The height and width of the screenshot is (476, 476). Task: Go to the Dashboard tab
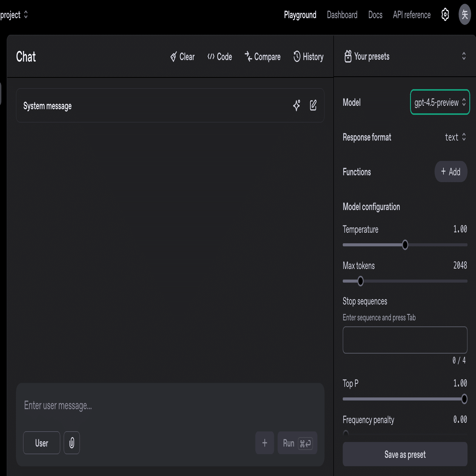click(342, 15)
